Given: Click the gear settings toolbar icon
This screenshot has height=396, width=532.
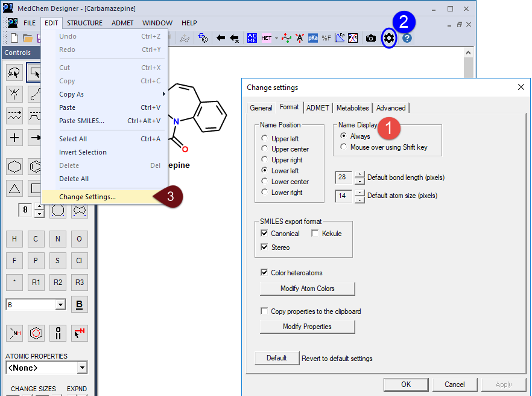Looking at the screenshot, I should pos(389,38).
